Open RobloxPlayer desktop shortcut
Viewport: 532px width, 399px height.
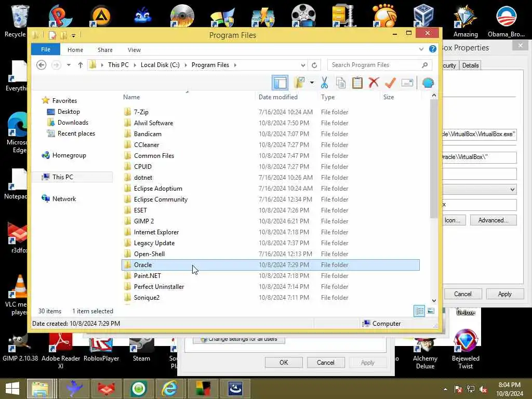click(101, 349)
